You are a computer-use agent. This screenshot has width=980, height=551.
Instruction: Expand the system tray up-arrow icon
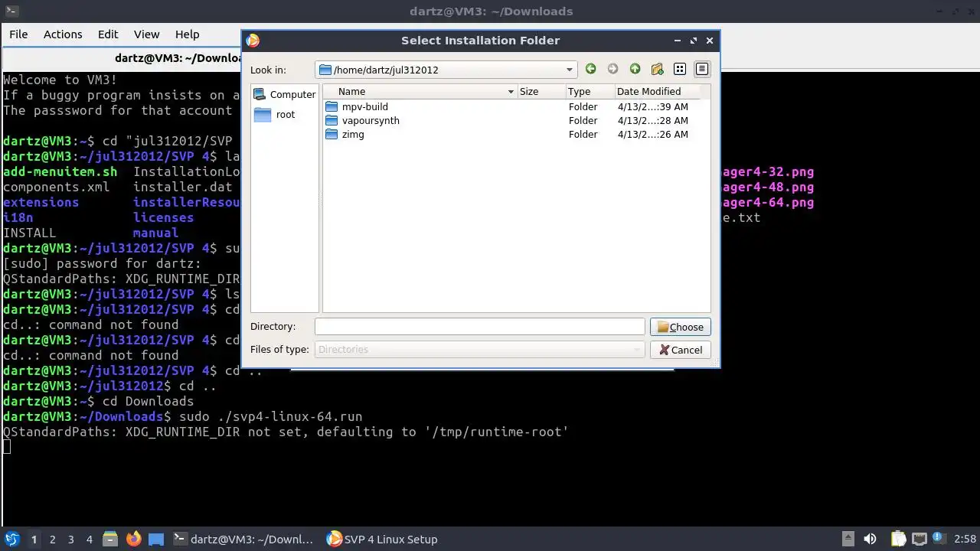coord(848,539)
